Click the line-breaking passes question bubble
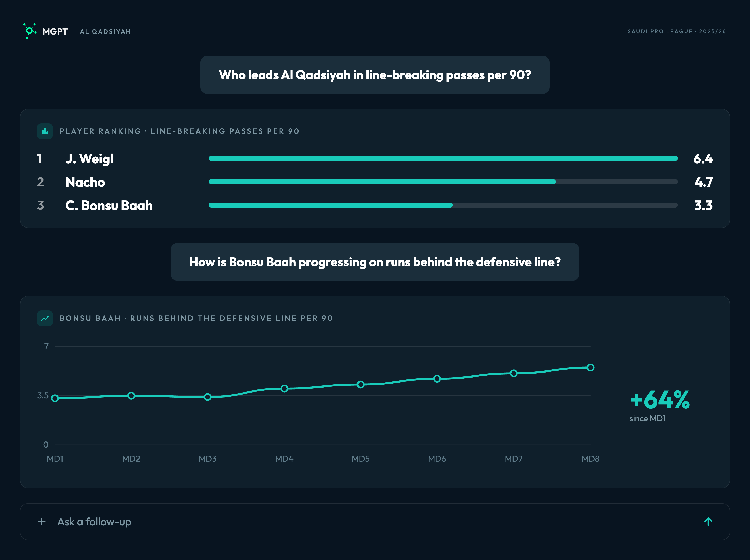The image size is (750, 560). coord(375,75)
